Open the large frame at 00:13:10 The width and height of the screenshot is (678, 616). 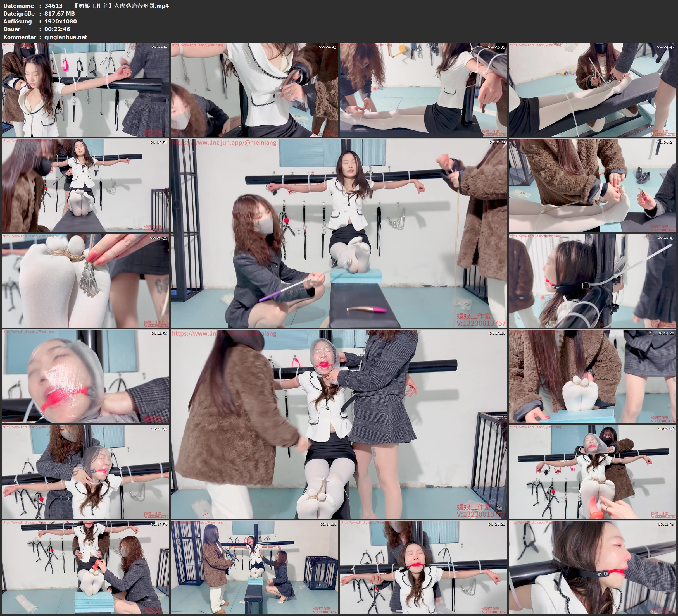[339, 424]
